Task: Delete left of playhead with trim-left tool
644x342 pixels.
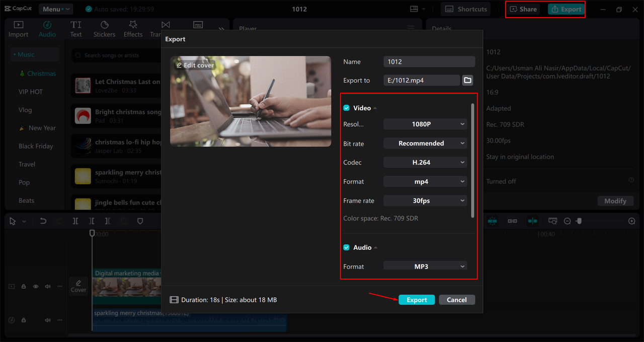Action: 92,221
